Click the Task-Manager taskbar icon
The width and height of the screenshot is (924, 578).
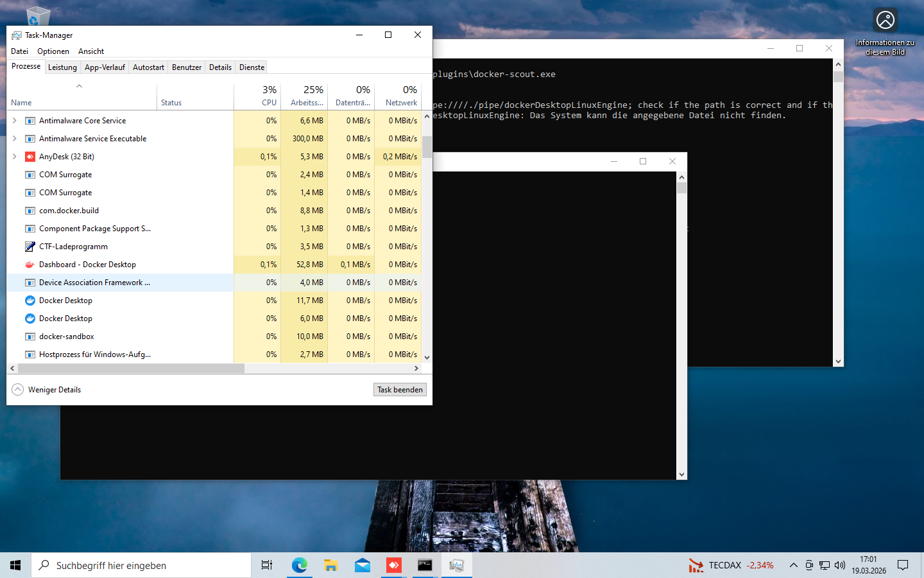coord(457,565)
